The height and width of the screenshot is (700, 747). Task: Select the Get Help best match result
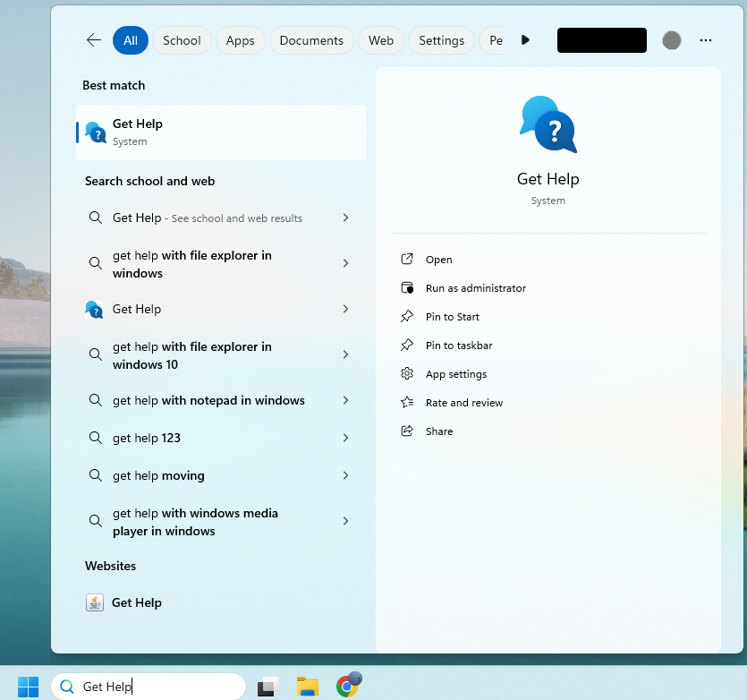click(221, 132)
